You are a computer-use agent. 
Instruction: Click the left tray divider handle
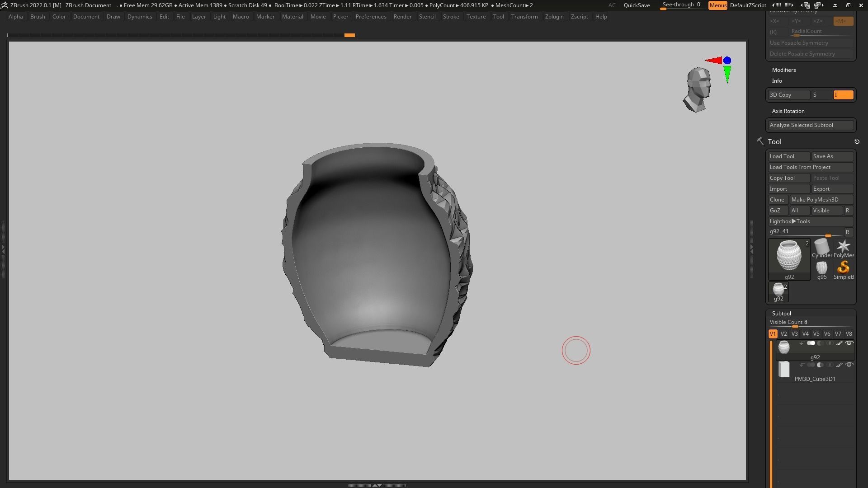point(3,249)
